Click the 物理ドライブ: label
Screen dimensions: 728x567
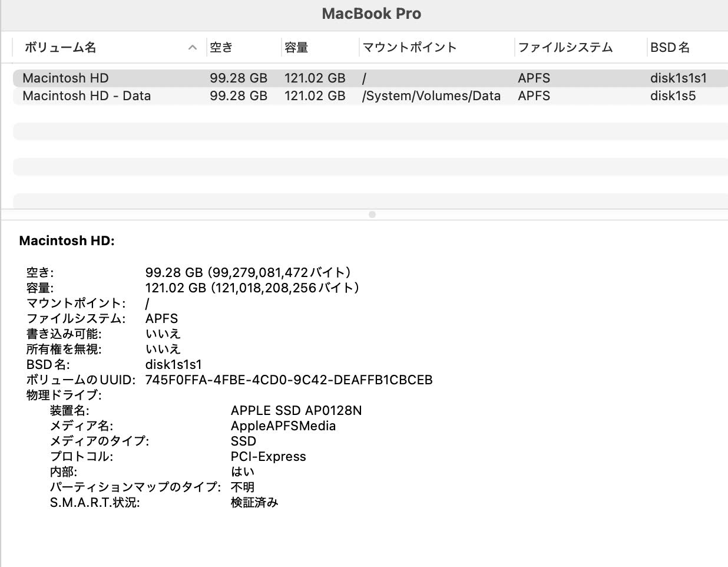(x=64, y=395)
